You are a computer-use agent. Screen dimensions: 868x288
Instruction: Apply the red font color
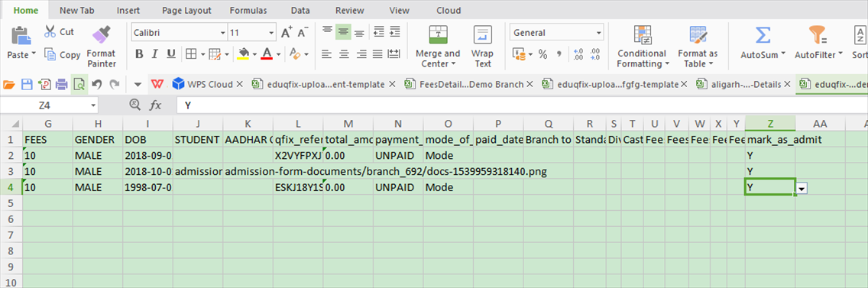coord(267,53)
